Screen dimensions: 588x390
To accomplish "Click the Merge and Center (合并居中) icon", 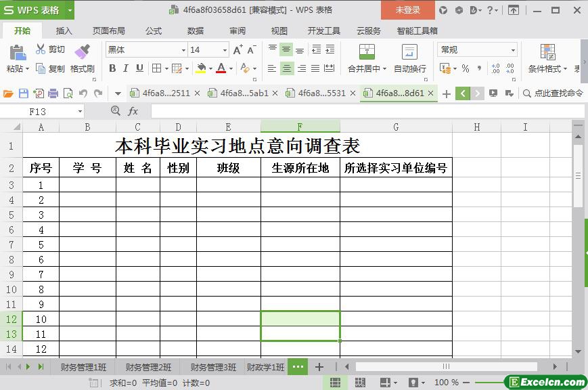I will (366, 52).
